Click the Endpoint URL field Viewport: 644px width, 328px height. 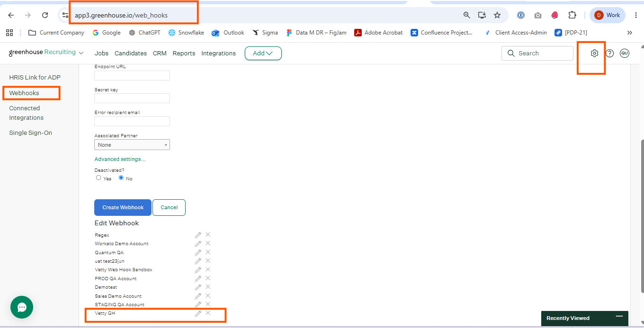pyautogui.click(x=132, y=75)
